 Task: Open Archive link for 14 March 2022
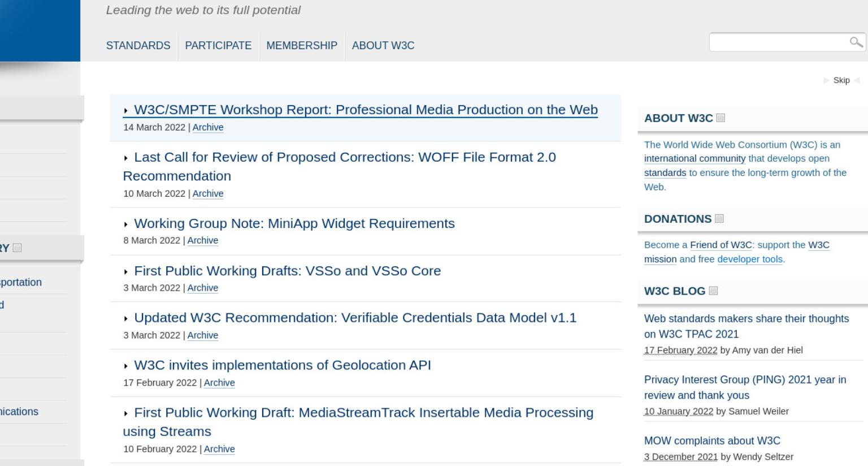[x=208, y=127]
